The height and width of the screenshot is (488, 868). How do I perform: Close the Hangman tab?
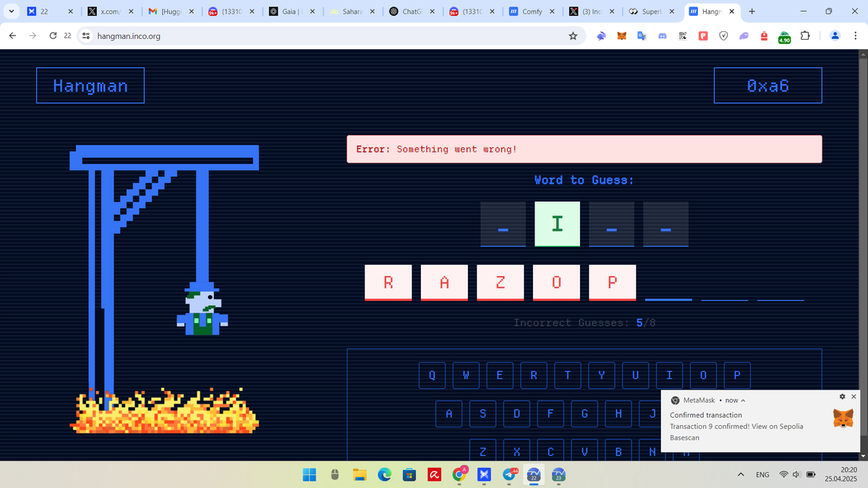(x=731, y=12)
